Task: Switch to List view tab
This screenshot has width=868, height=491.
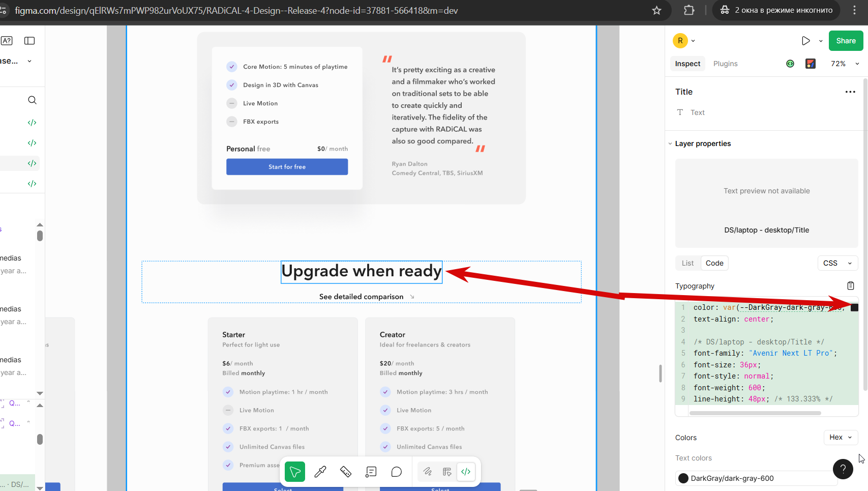Action: click(x=687, y=263)
